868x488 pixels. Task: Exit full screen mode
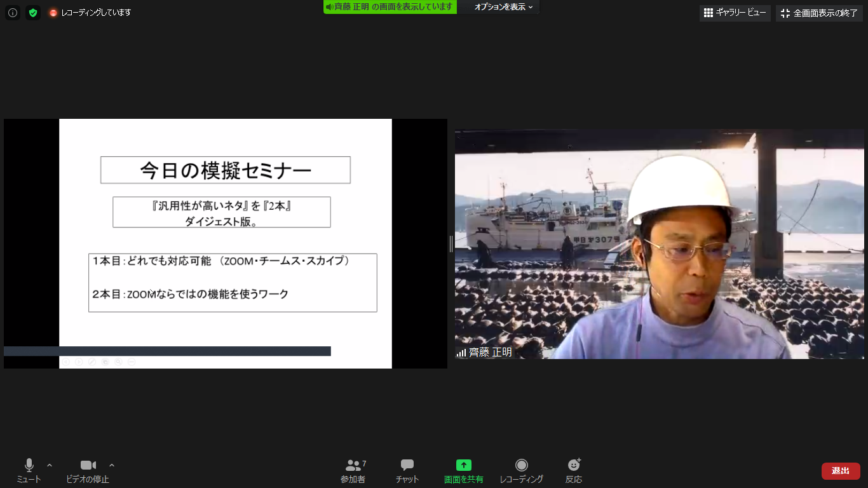tap(819, 13)
